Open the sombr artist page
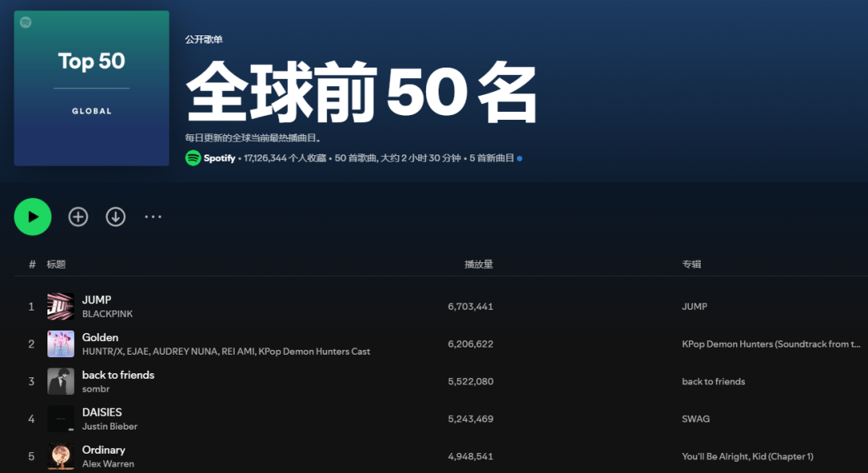The height and width of the screenshot is (473, 868). tap(96, 389)
